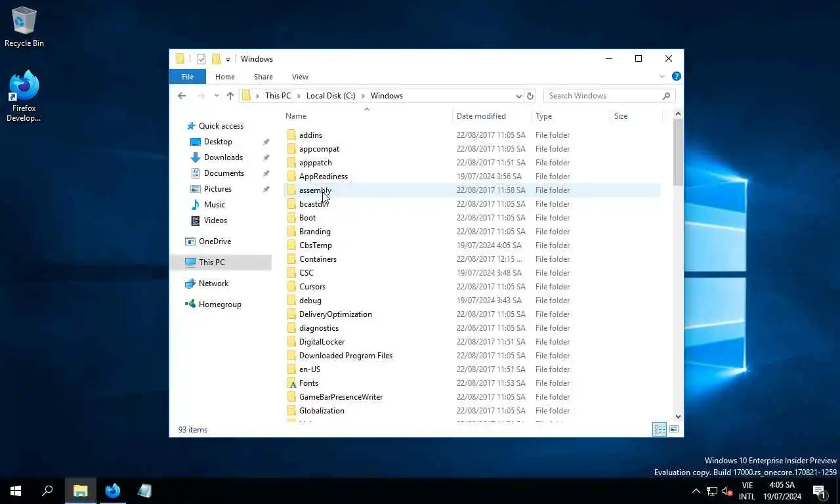Viewport: 840px width, 504px height.
Task: Select the addins folder
Action: [310, 135]
